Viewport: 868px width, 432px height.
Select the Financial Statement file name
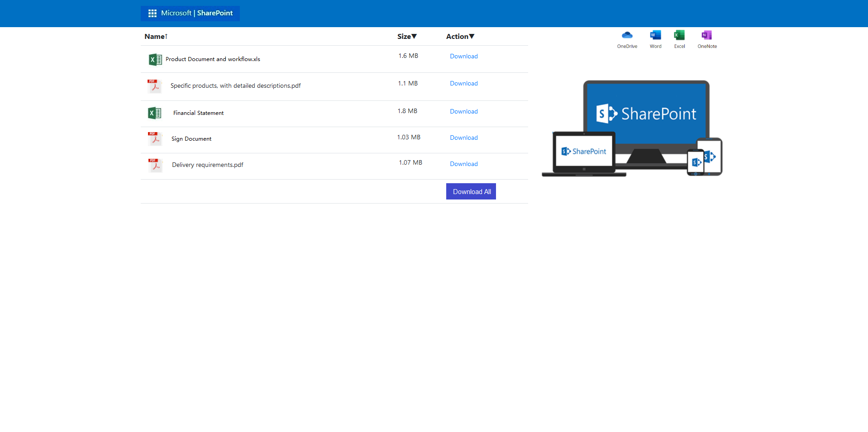pyautogui.click(x=198, y=113)
